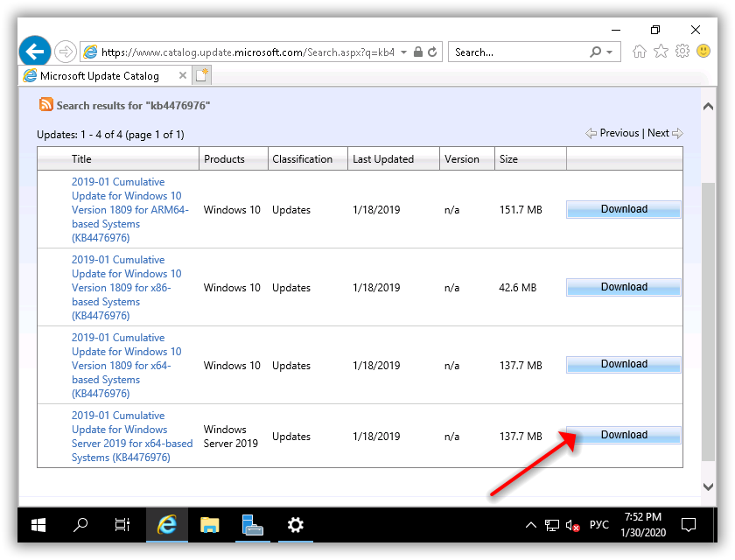
Task: Open Windows 10 x64 update title link
Action: tap(126, 365)
